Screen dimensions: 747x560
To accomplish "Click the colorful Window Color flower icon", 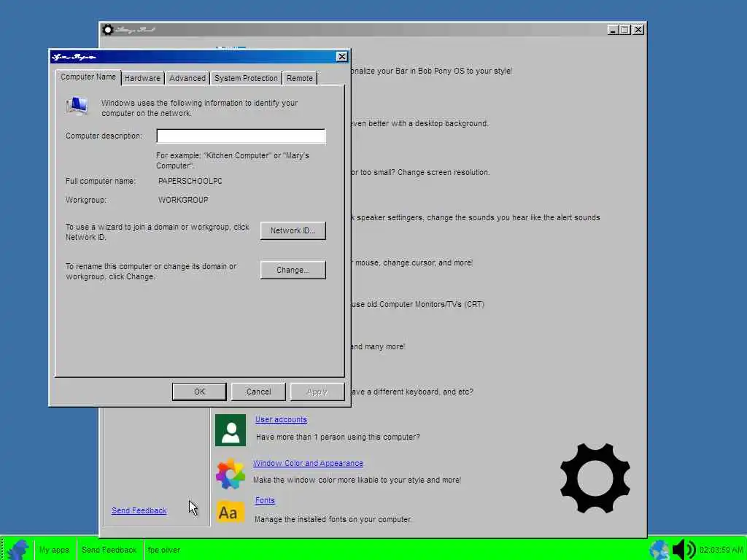I will 231,474.
